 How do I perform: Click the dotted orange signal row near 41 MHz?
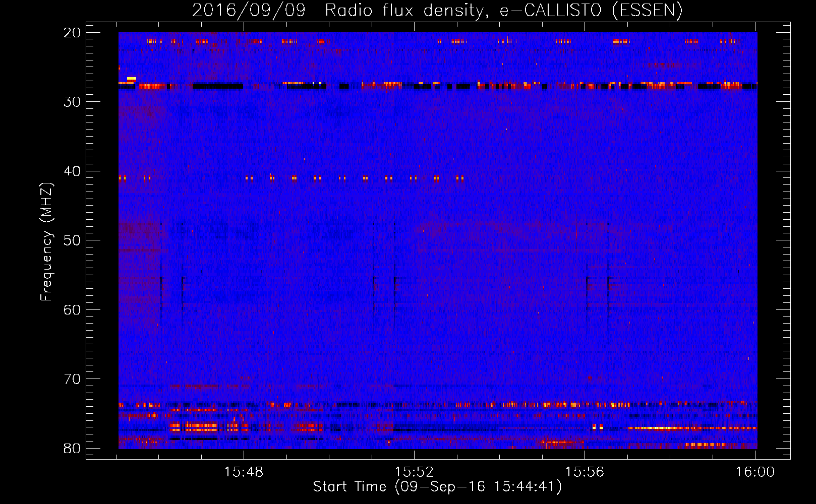click(291, 178)
